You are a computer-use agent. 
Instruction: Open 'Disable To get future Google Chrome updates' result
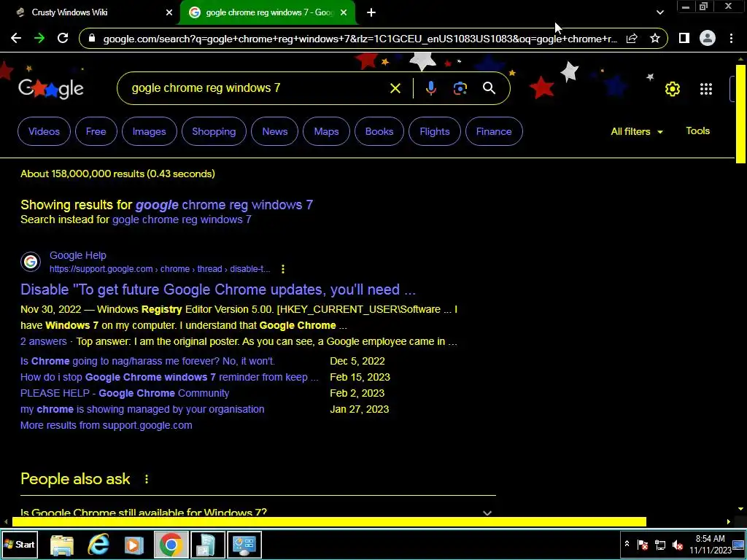(217, 289)
